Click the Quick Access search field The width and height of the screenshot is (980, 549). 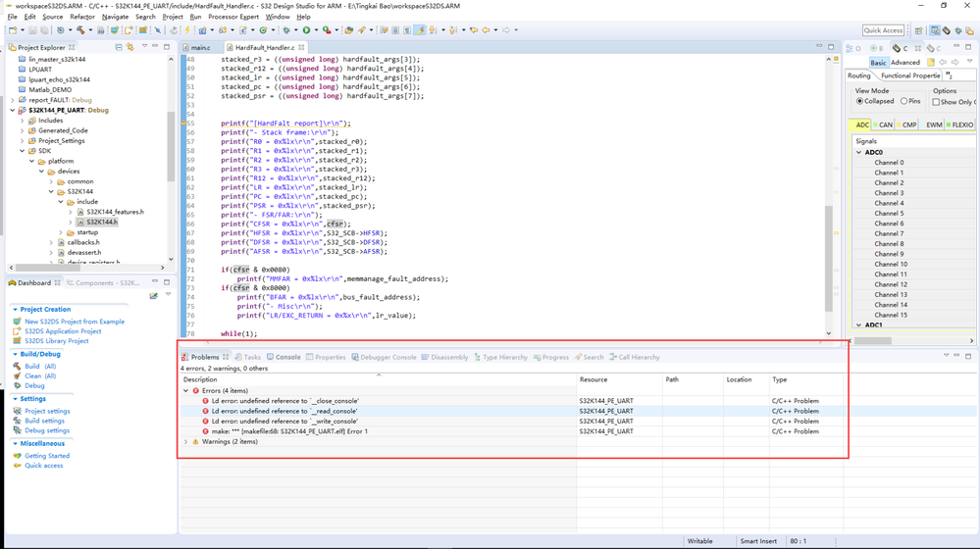883,30
